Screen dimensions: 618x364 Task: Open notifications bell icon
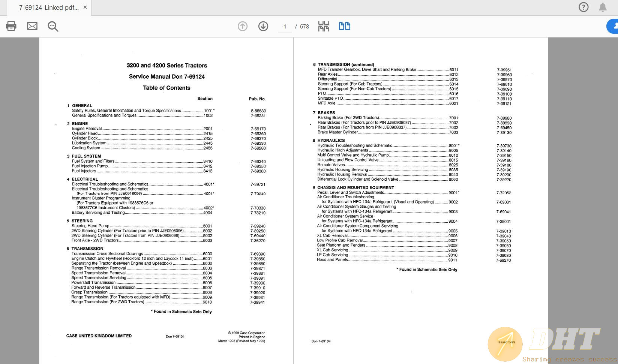point(603,7)
